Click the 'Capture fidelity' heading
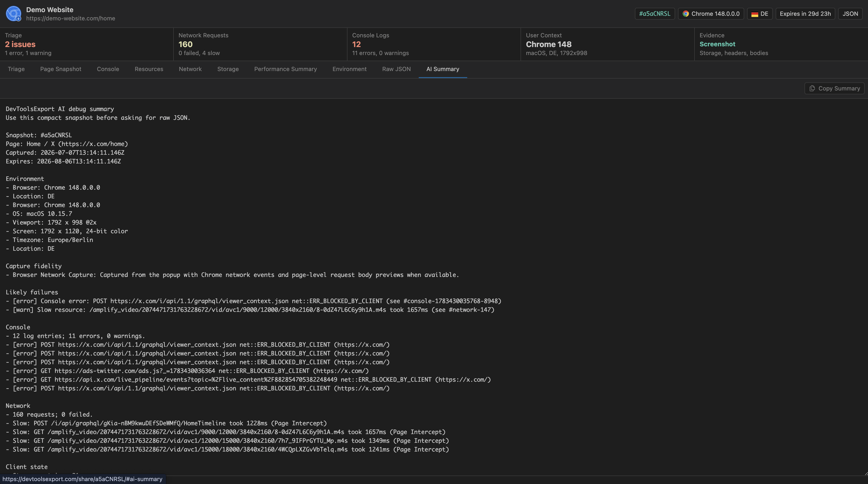This screenshot has height=484, width=868. [34, 266]
